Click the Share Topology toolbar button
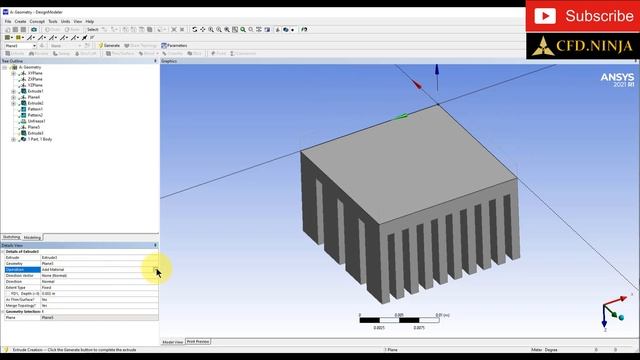This screenshot has height=360, width=640. (140, 45)
